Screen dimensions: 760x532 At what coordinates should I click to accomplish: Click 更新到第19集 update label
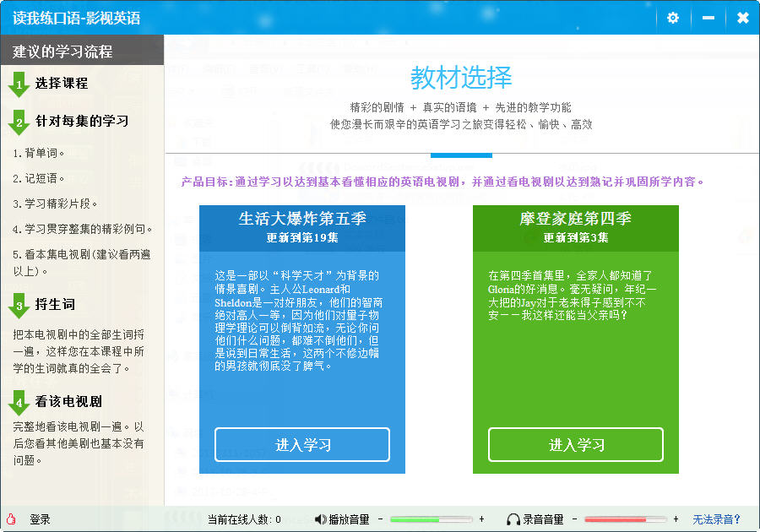pyautogui.click(x=302, y=237)
